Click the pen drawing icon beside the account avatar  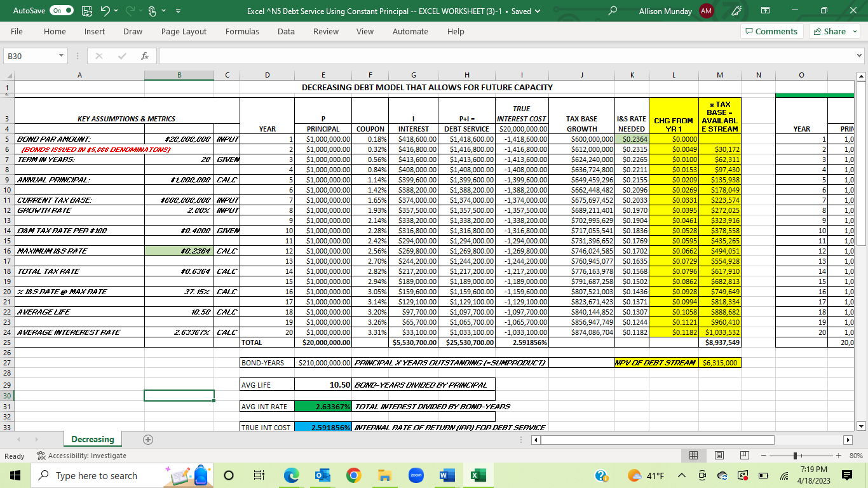737,11
